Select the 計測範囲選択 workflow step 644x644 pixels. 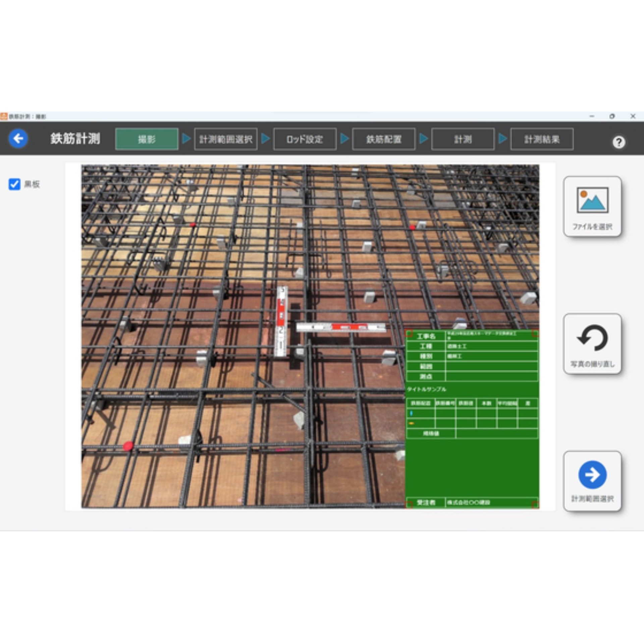point(226,139)
